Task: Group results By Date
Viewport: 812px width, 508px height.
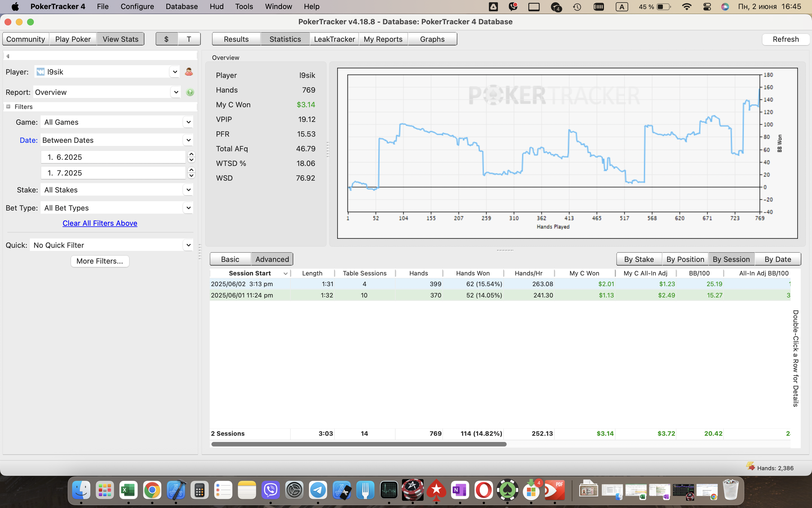Action: (777, 259)
